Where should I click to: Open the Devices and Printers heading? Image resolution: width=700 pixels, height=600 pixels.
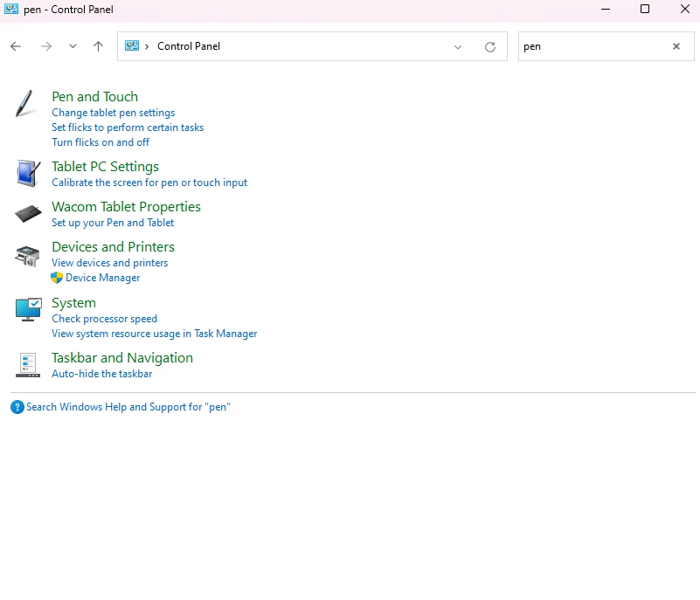(113, 246)
